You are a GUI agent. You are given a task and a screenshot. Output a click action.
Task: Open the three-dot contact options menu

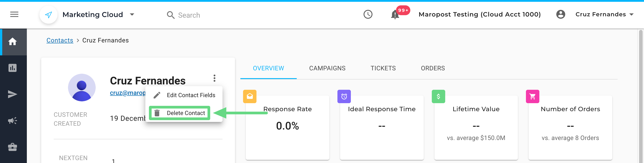pyautogui.click(x=214, y=78)
